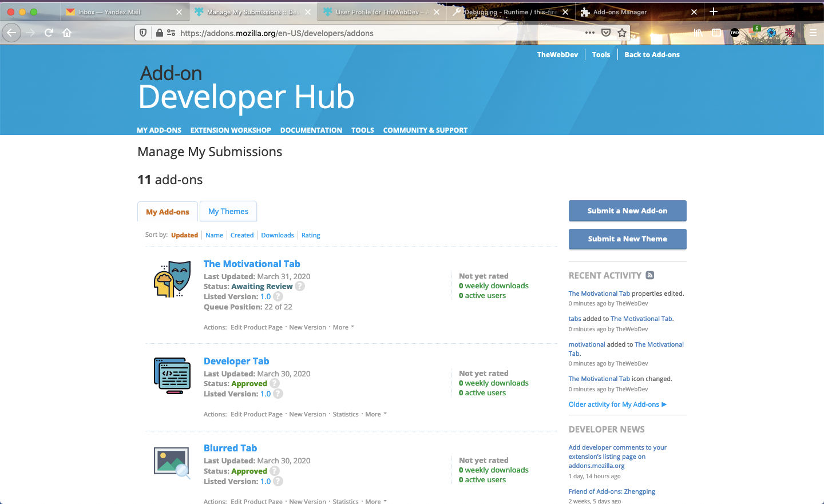
Task: Select My Add-ons tab
Action: tap(168, 212)
